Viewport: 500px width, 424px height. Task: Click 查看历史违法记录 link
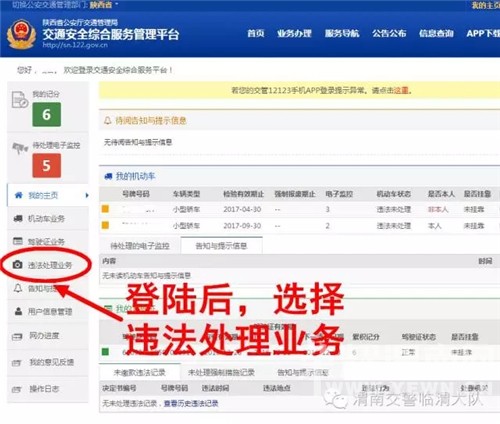click(x=191, y=404)
